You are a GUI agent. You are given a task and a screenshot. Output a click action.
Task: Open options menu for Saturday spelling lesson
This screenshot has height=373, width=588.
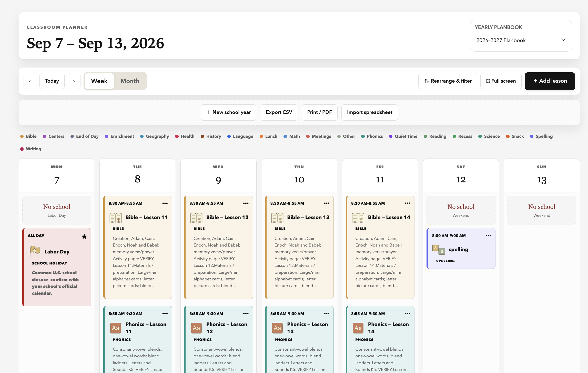[x=488, y=235]
